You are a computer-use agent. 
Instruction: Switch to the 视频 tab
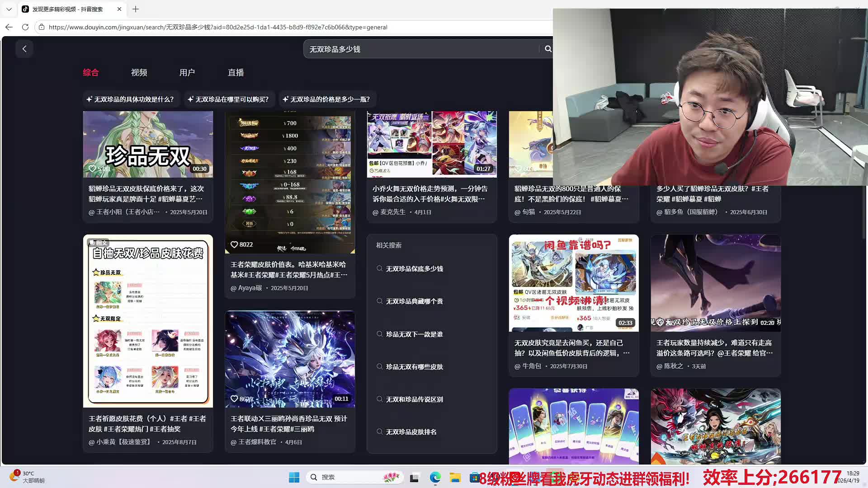pyautogui.click(x=139, y=72)
